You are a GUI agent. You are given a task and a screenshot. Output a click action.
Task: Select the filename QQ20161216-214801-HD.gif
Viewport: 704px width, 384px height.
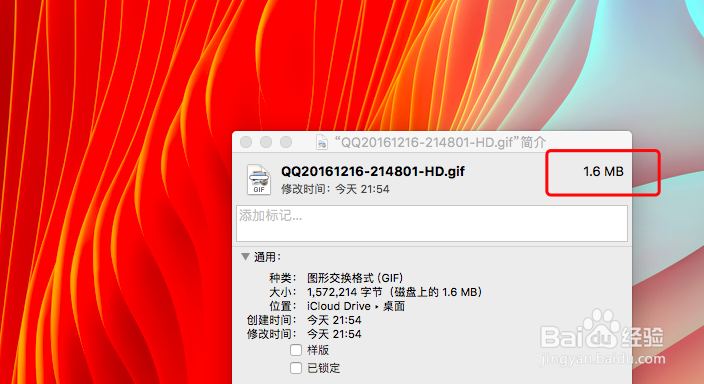373,171
